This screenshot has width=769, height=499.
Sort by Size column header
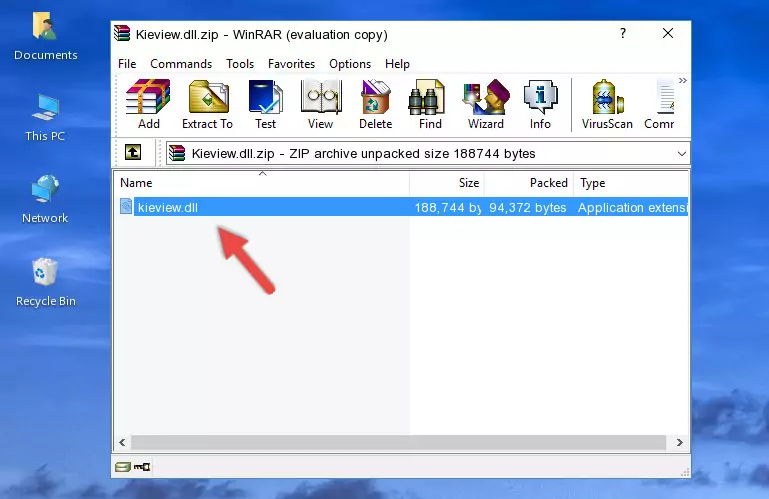point(447,183)
